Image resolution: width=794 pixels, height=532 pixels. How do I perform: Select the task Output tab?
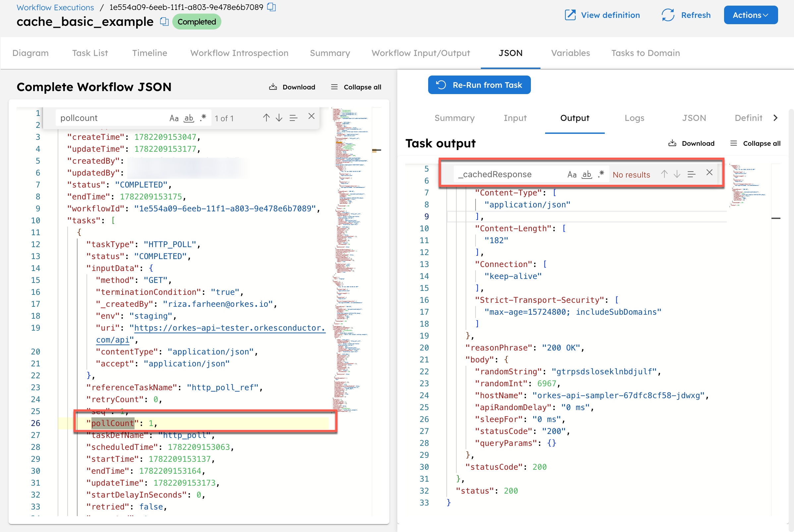[575, 118]
